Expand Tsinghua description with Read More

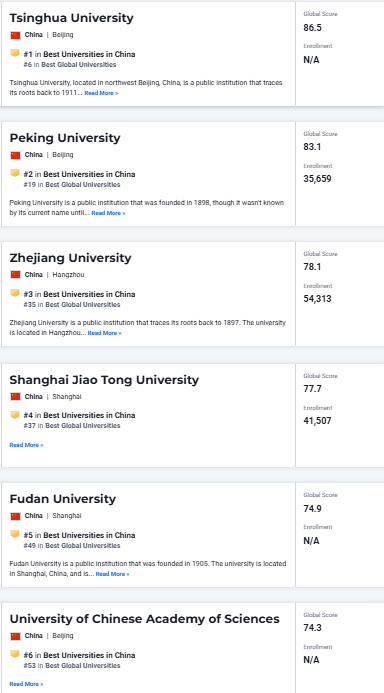[101, 93]
